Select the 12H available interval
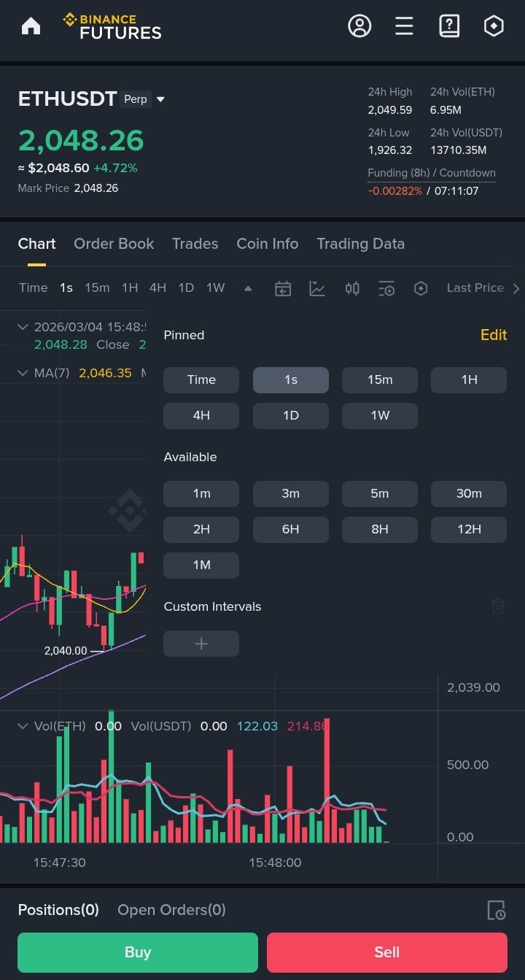This screenshot has height=980, width=525. point(469,529)
